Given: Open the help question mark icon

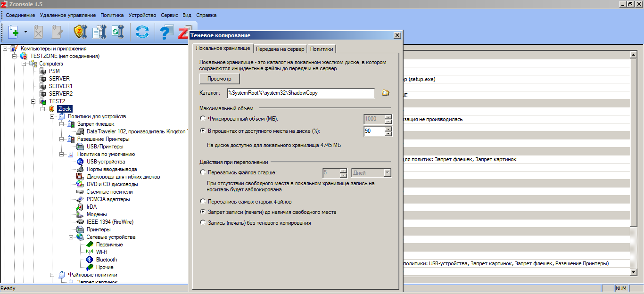Looking at the screenshot, I should (x=166, y=32).
